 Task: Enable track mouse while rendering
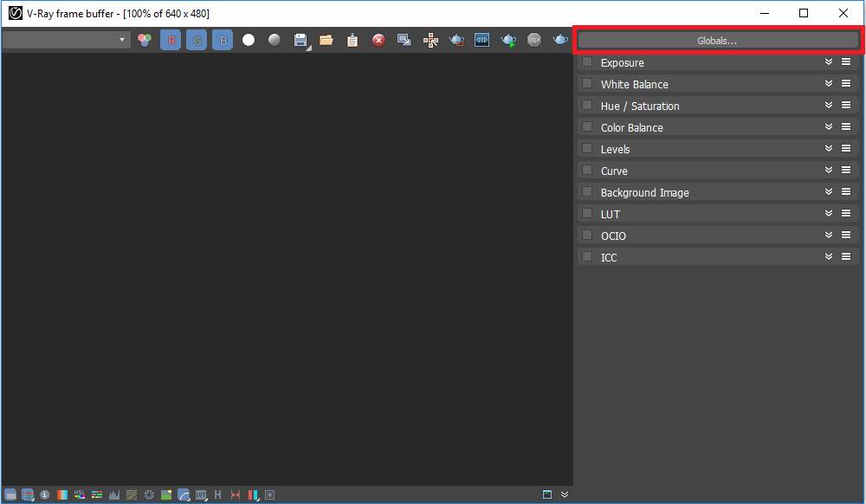tap(430, 41)
